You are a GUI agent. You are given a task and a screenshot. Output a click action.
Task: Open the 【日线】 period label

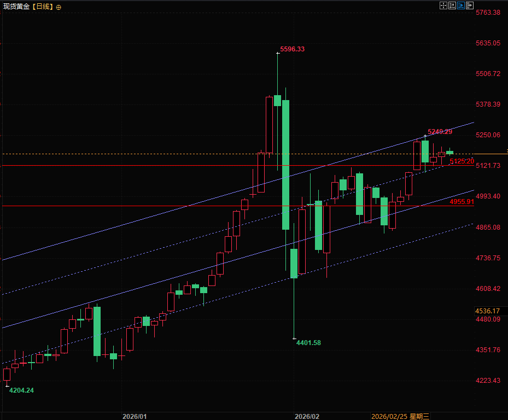click(43, 7)
